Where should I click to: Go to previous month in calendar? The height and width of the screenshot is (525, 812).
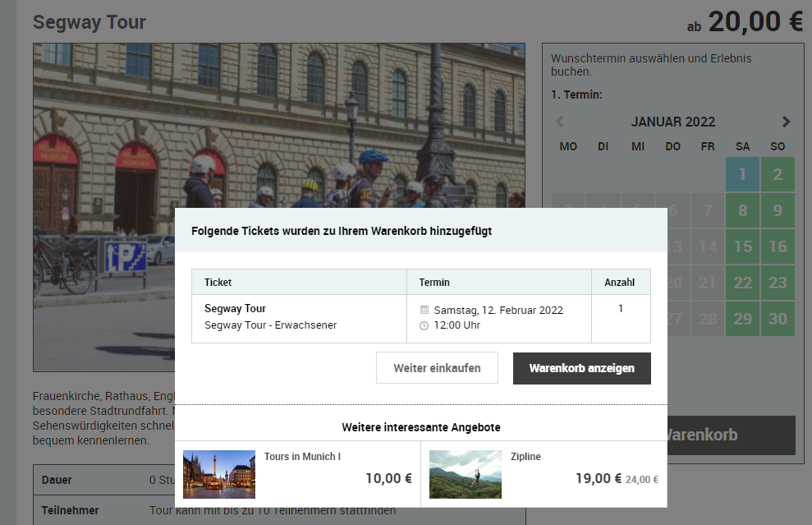coord(560,122)
